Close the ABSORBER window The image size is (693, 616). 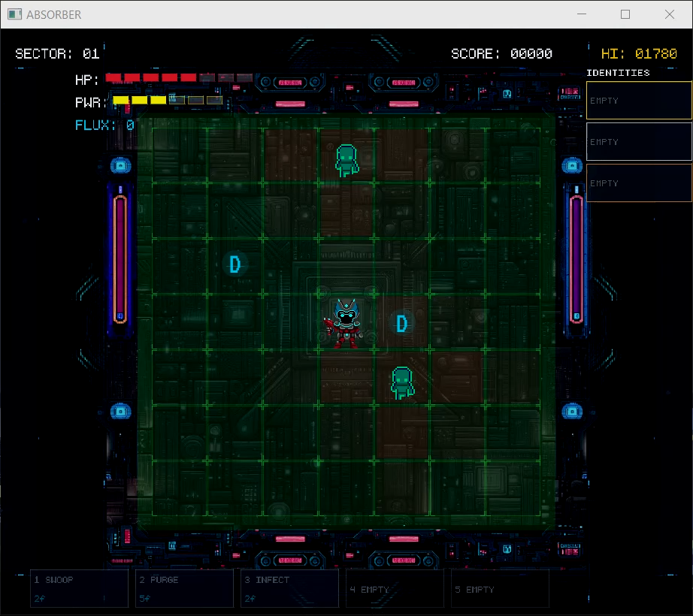670,14
